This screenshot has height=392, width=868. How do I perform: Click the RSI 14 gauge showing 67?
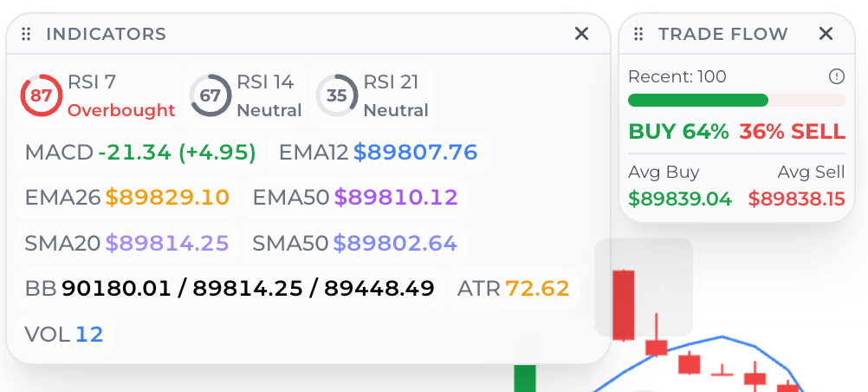[211, 95]
